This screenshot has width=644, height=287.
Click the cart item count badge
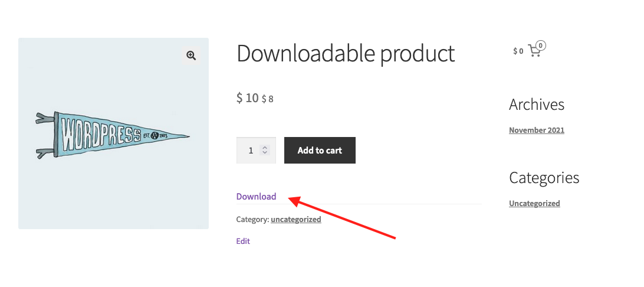(x=541, y=45)
